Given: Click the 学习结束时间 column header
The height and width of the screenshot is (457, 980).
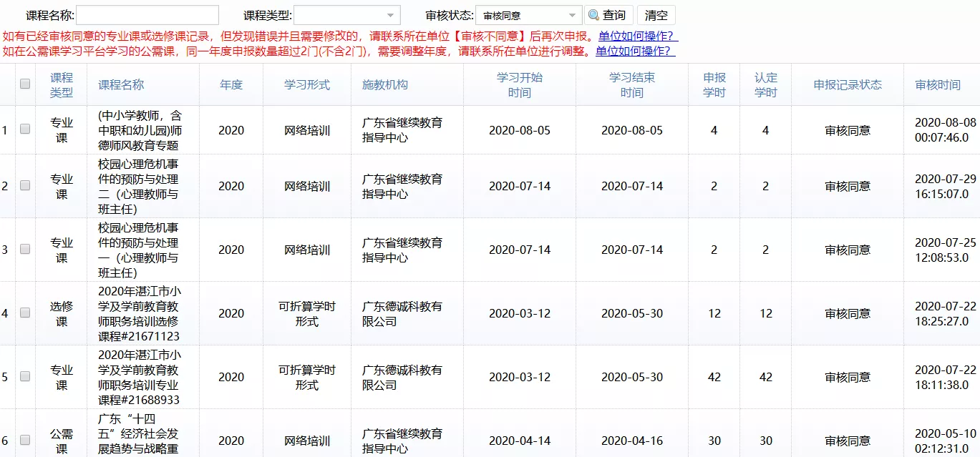Looking at the screenshot, I should 632,84.
